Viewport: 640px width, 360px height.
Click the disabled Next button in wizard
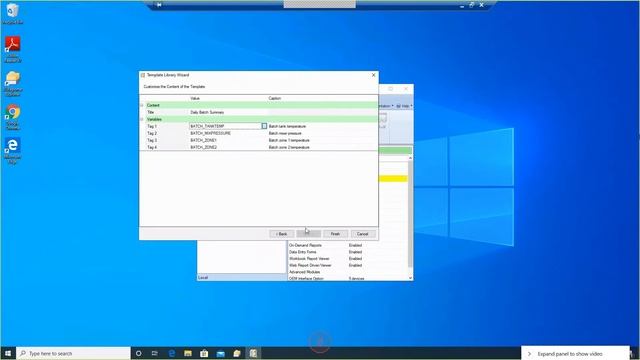[x=308, y=234]
